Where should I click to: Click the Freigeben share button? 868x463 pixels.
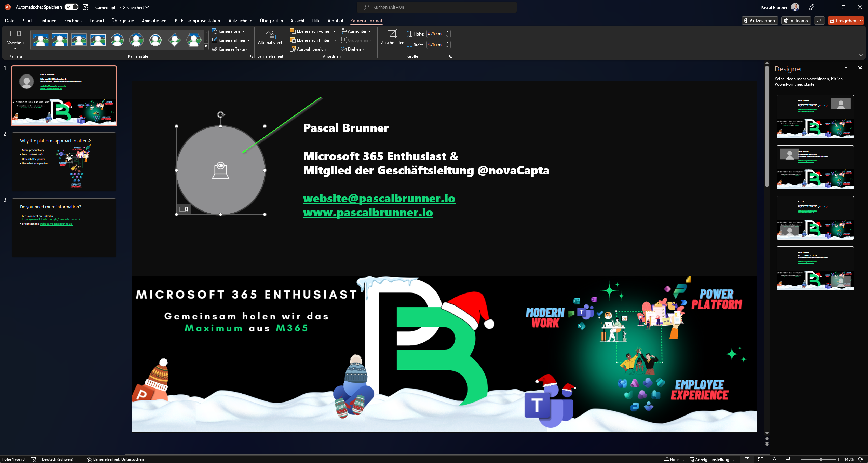point(843,21)
